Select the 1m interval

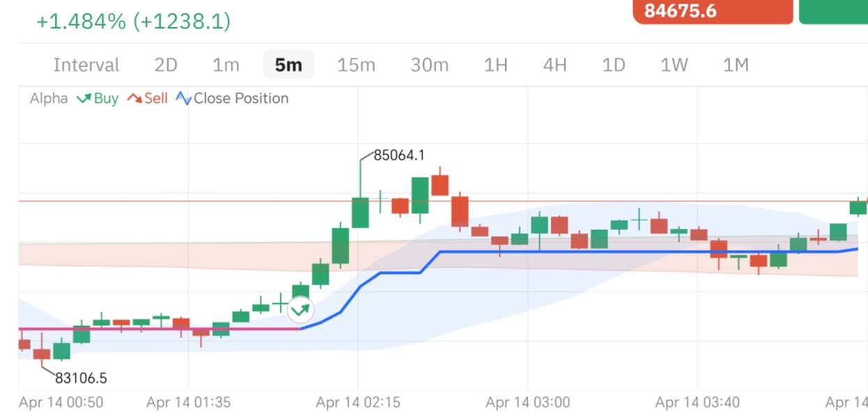226,65
